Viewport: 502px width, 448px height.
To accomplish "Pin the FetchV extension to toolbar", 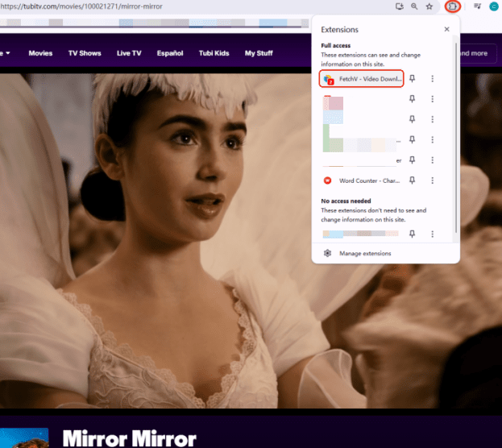I will click(x=412, y=79).
